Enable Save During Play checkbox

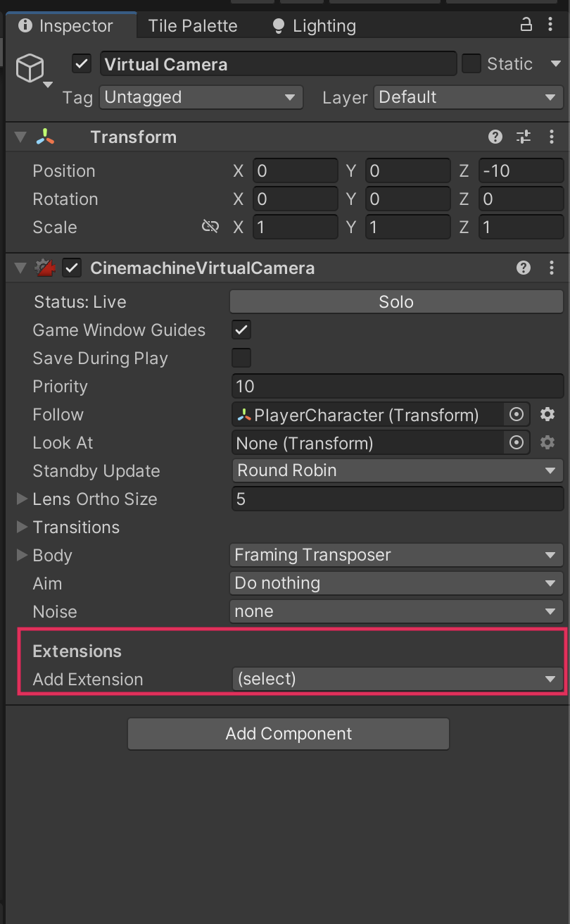241,358
